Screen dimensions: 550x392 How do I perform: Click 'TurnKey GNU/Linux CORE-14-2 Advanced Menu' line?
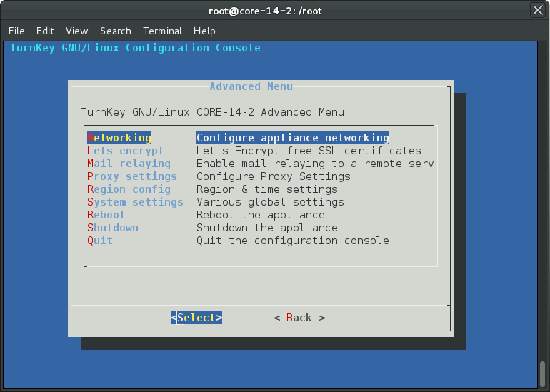pos(213,112)
